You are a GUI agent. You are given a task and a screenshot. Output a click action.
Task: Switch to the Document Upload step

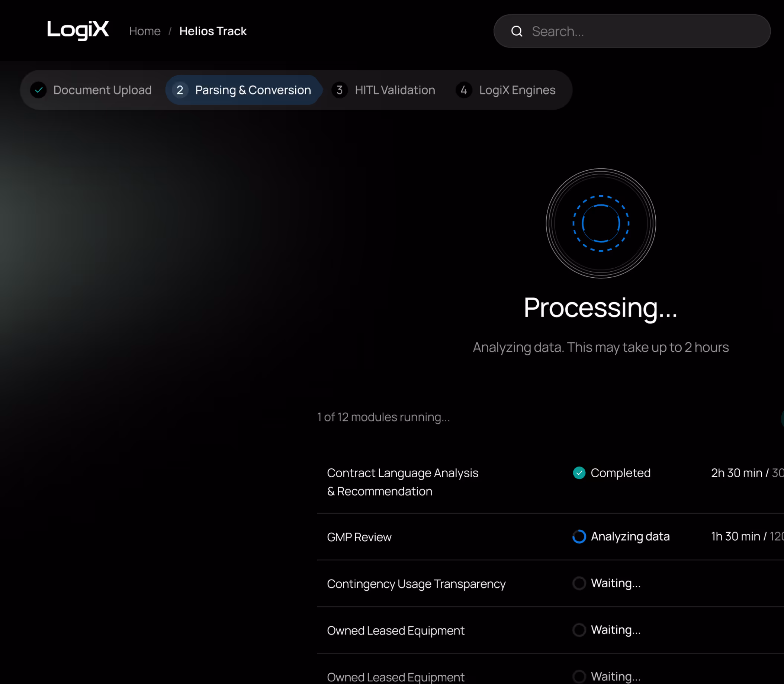(102, 90)
